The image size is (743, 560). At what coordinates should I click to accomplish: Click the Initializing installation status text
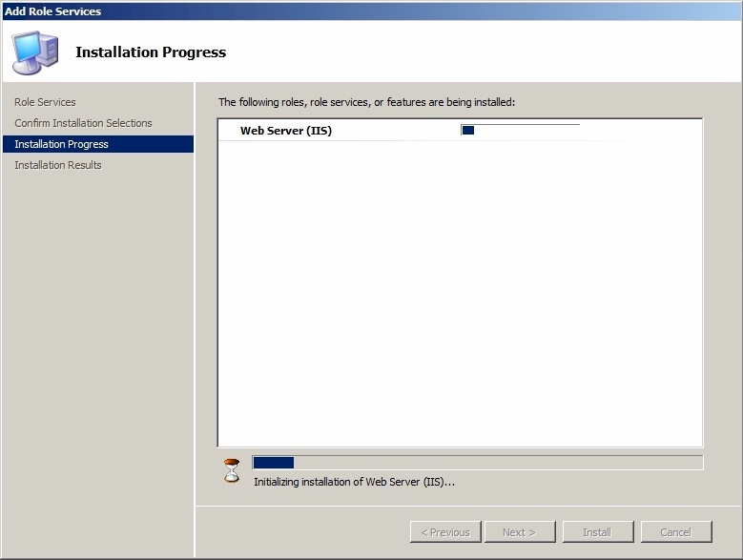point(355,483)
